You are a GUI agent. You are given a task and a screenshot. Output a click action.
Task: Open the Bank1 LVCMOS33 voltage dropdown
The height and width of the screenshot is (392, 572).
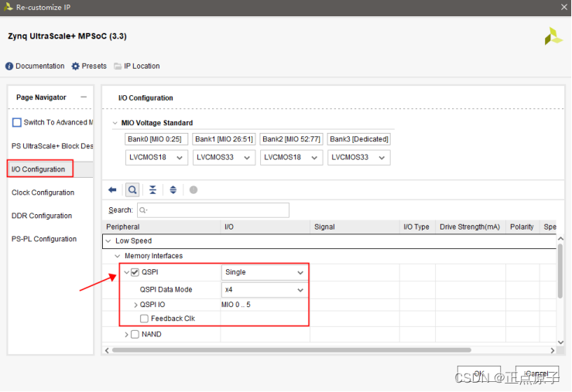coord(224,158)
